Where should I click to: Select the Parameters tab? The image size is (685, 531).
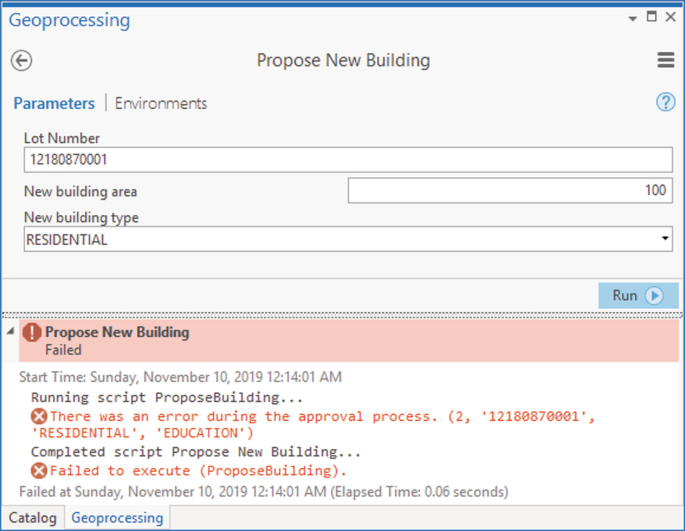tap(54, 104)
